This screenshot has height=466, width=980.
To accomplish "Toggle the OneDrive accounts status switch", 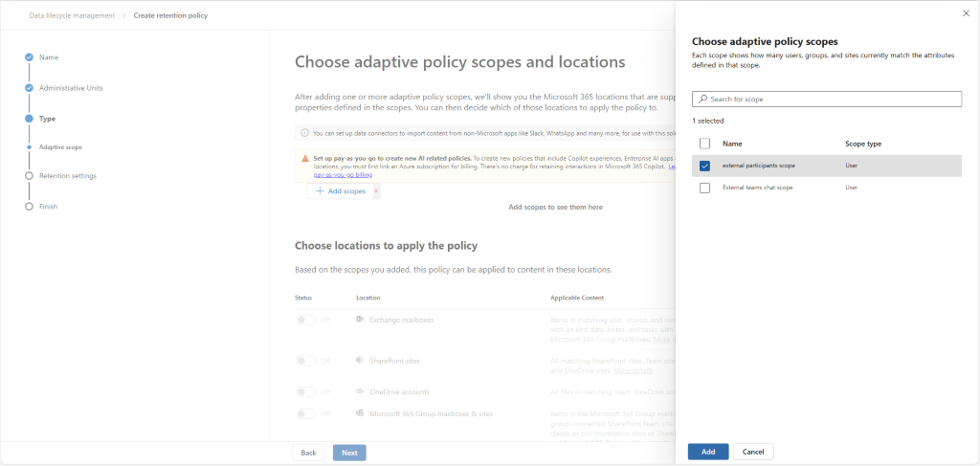I will tap(305, 392).
